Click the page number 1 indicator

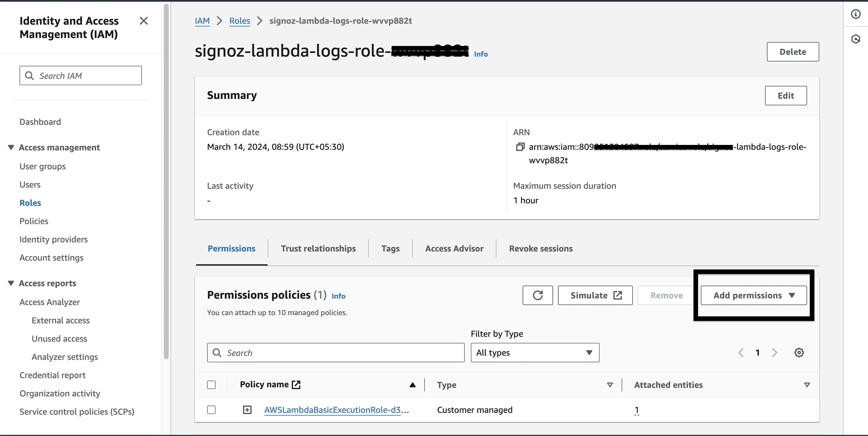coord(757,353)
